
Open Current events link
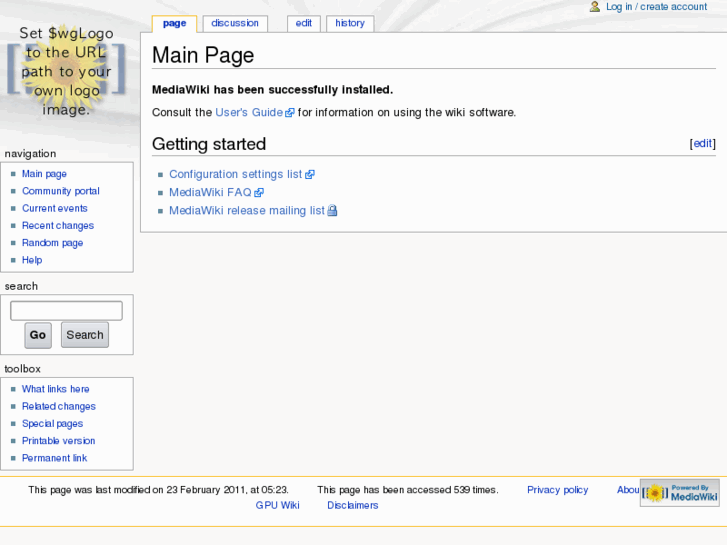(55, 208)
